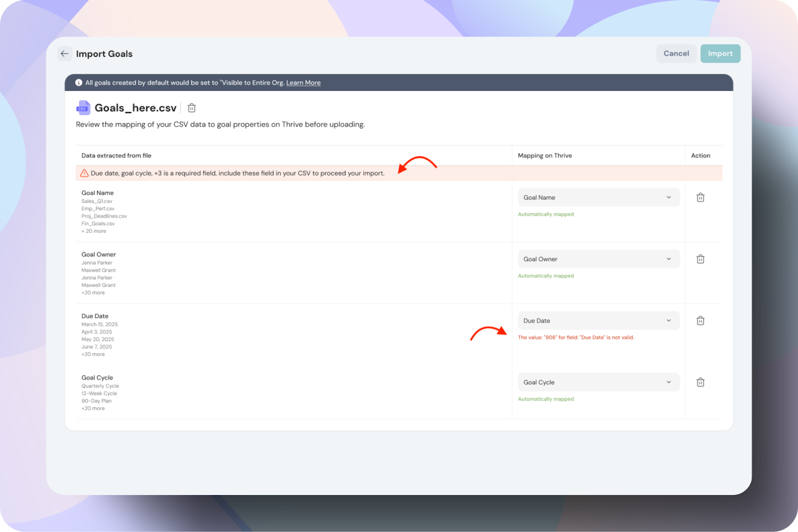
Task: Click 'Automatically mapped' under Goal Owner dropdown
Action: (x=546, y=276)
